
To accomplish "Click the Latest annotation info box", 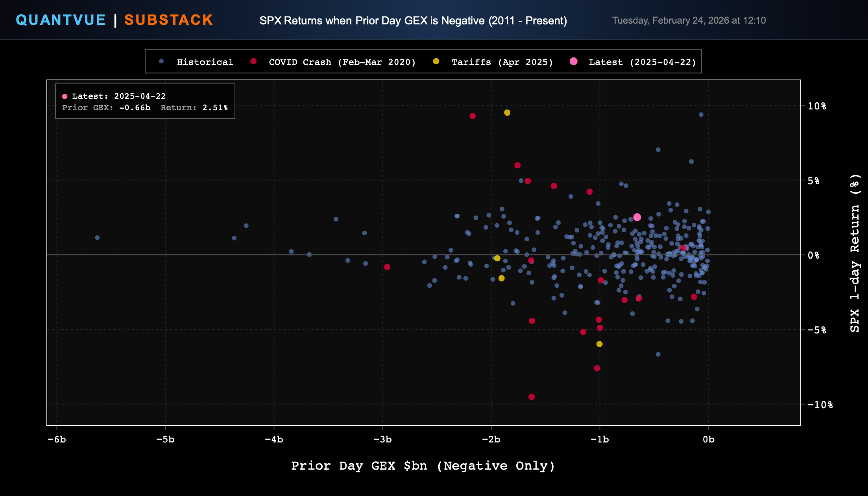I will point(145,102).
